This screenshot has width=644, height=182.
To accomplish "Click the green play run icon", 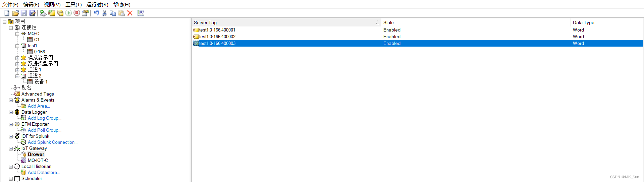I will [68, 13].
